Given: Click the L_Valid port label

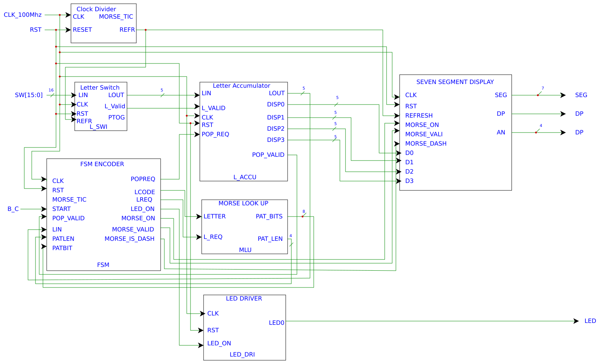Looking at the screenshot, I should point(115,106).
